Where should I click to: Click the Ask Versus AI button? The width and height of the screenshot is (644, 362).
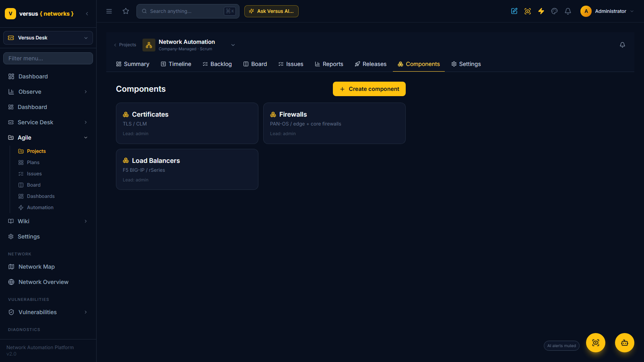pos(271,11)
